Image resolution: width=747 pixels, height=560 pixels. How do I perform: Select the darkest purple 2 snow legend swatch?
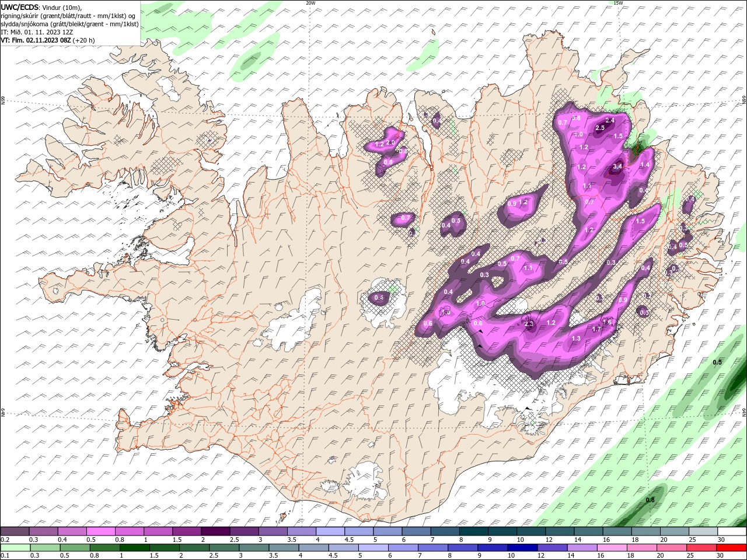coord(215,531)
